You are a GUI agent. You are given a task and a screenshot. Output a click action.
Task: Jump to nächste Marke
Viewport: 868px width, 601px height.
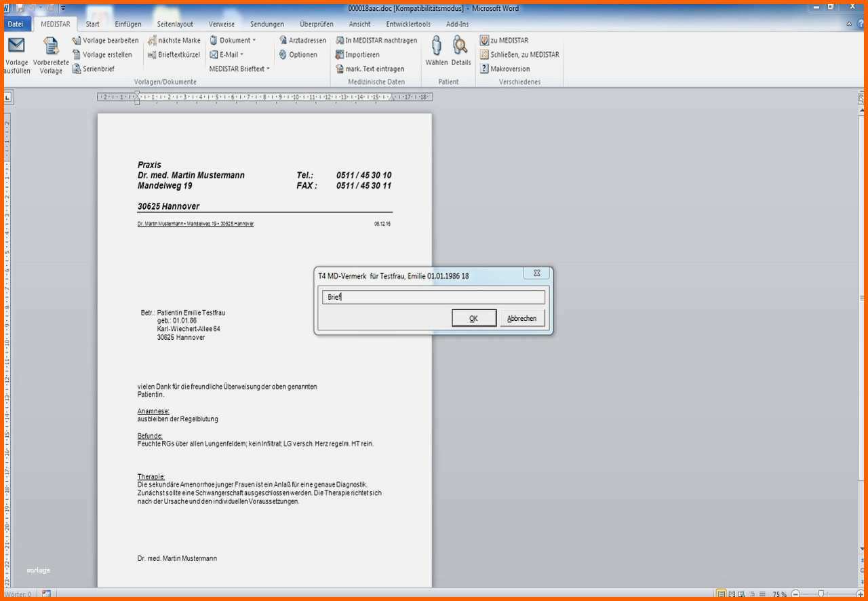pyautogui.click(x=152, y=41)
